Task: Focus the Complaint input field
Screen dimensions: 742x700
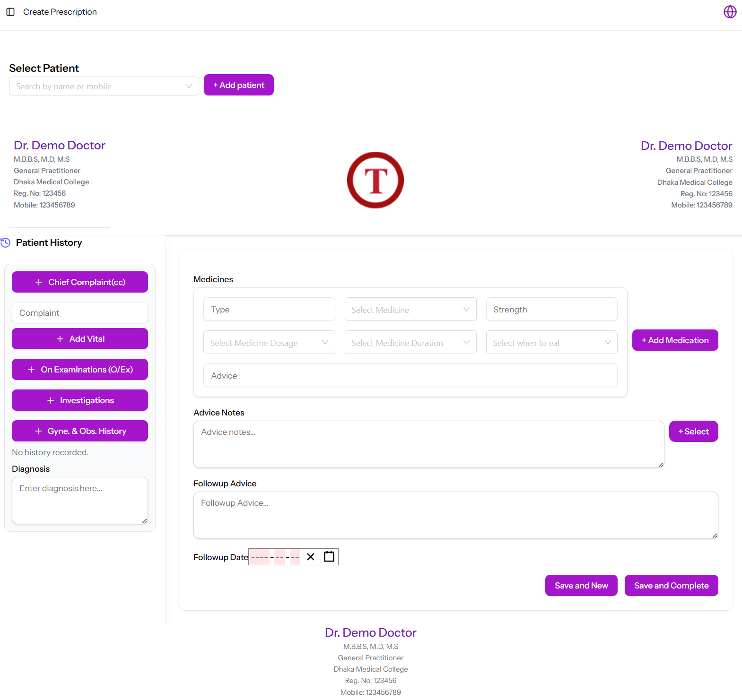Action: point(80,313)
